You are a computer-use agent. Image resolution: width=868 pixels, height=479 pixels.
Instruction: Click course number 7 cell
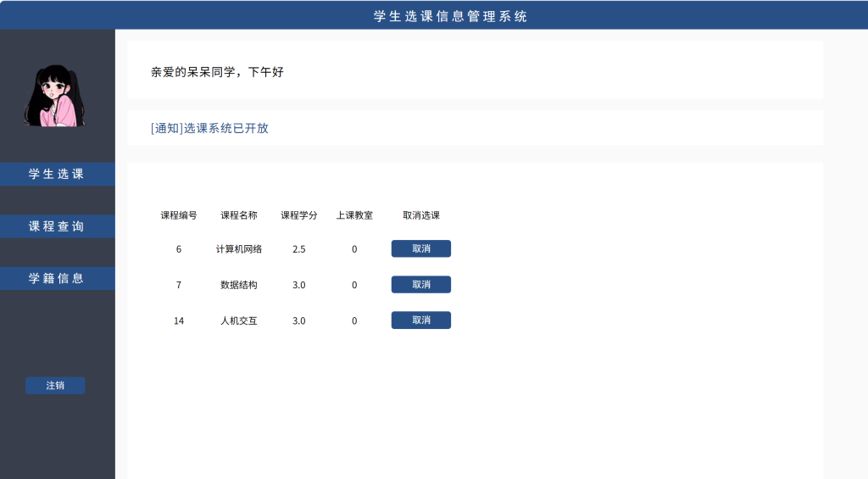tap(179, 285)
